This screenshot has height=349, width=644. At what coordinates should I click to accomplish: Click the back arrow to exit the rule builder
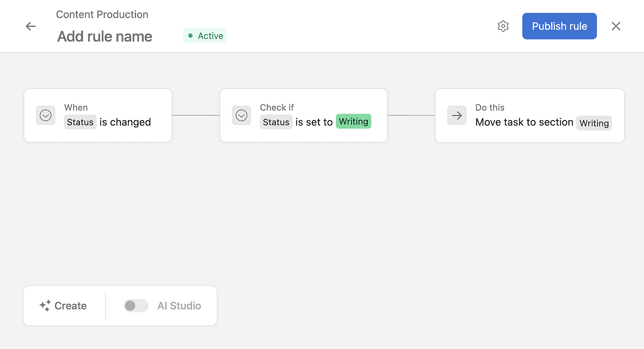tap(31, 26)
